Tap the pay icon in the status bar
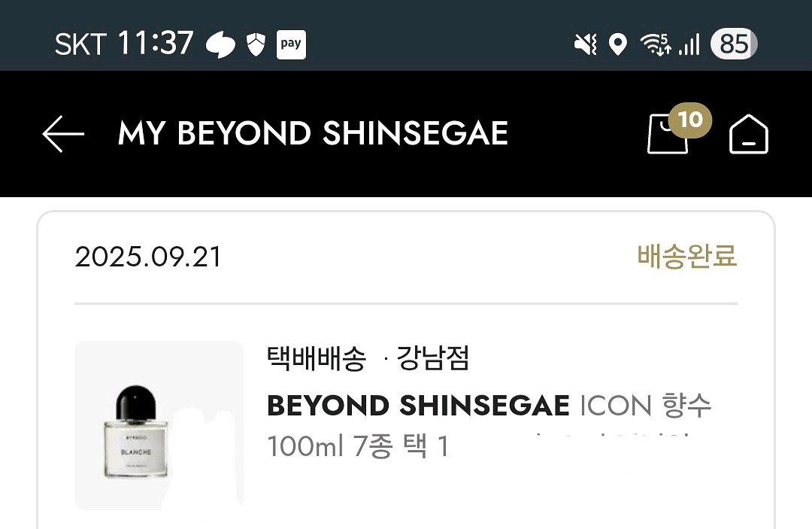Image resolution: width=812 pixels, height=529 pixels. [290, 44]
